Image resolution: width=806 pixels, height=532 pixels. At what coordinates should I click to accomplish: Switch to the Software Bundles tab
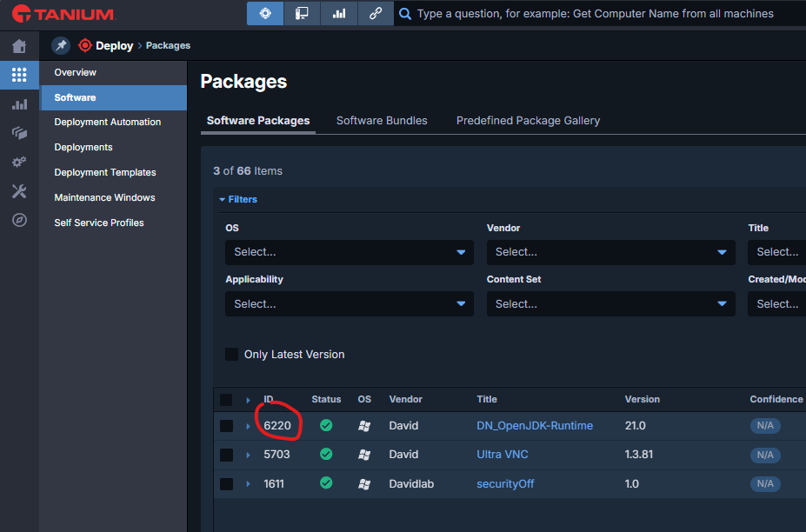(382, 121)
